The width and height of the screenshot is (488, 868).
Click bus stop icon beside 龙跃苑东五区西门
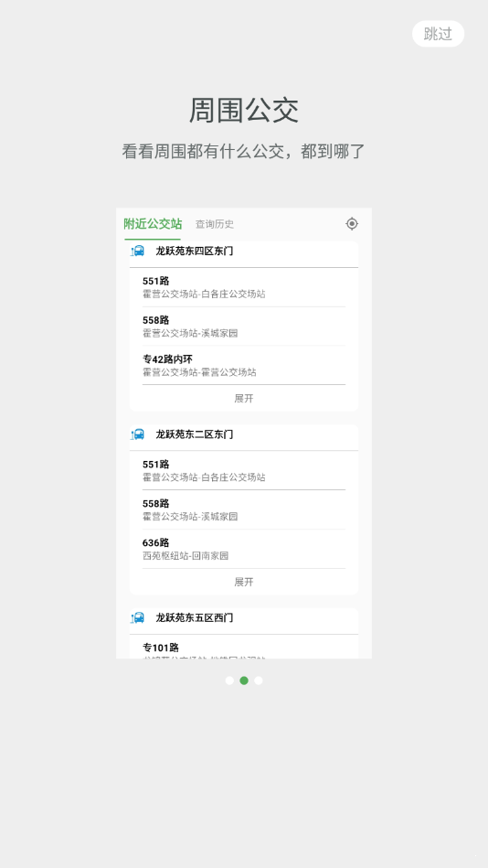[137, 617]
